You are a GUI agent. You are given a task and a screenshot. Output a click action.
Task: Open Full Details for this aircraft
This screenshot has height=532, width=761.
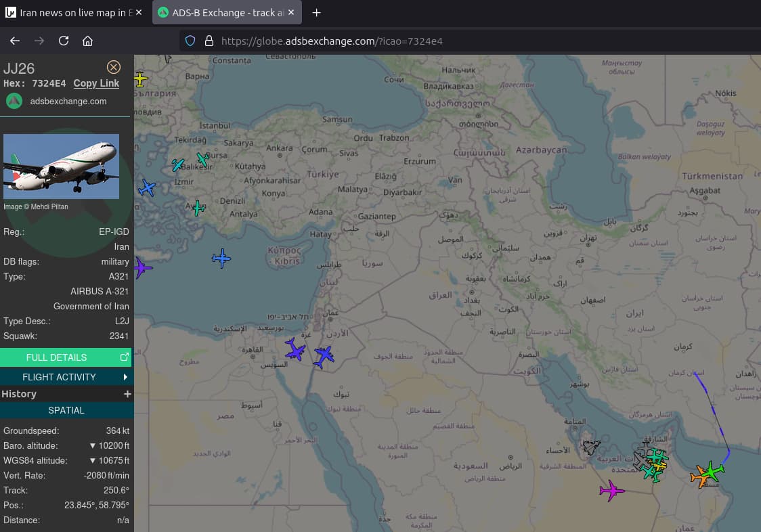coord(66,357)
